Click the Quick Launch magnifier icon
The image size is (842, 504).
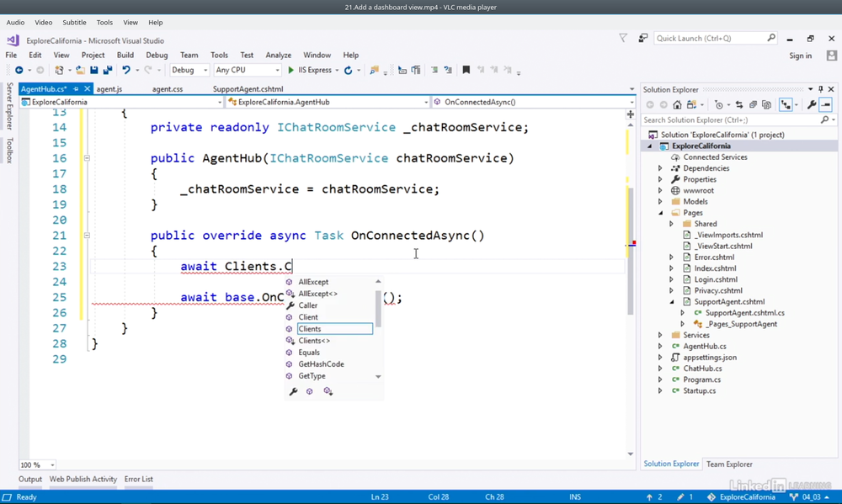[771, 38]
